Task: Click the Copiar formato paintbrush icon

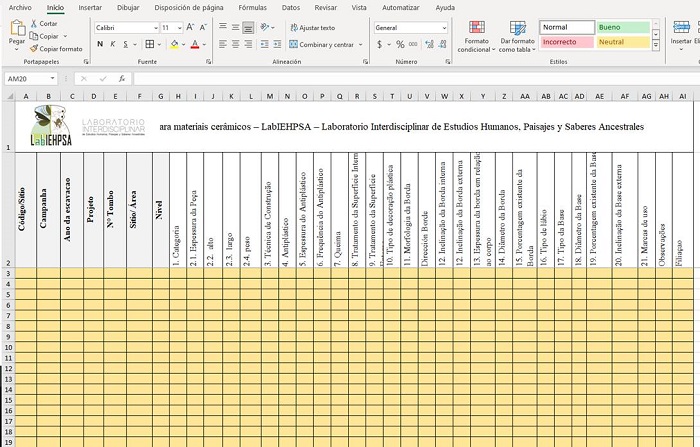Action: [x=34, y=48]
